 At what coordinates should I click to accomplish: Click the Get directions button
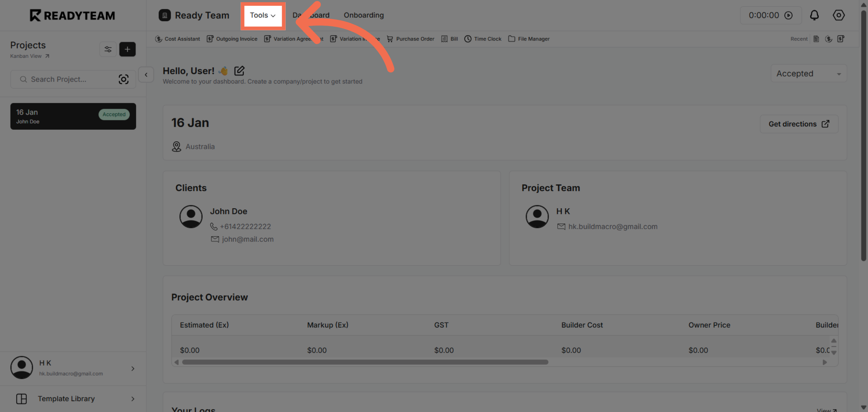pos(799,124)
